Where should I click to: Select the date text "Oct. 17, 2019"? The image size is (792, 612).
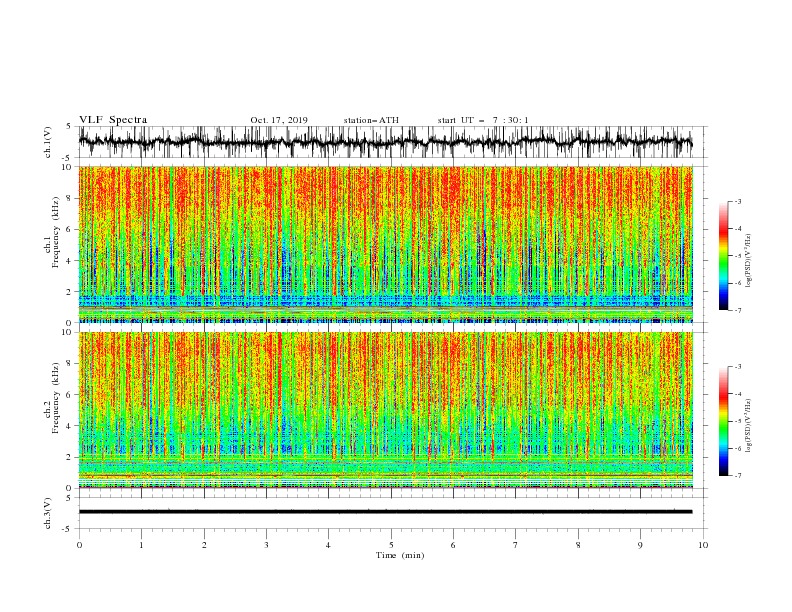click(279, 120)
